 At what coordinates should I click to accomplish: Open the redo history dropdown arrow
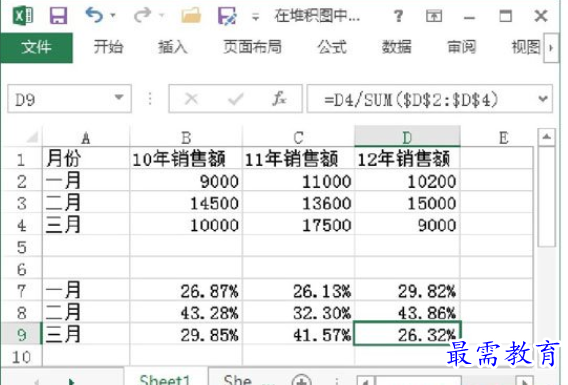pos(161,15)
